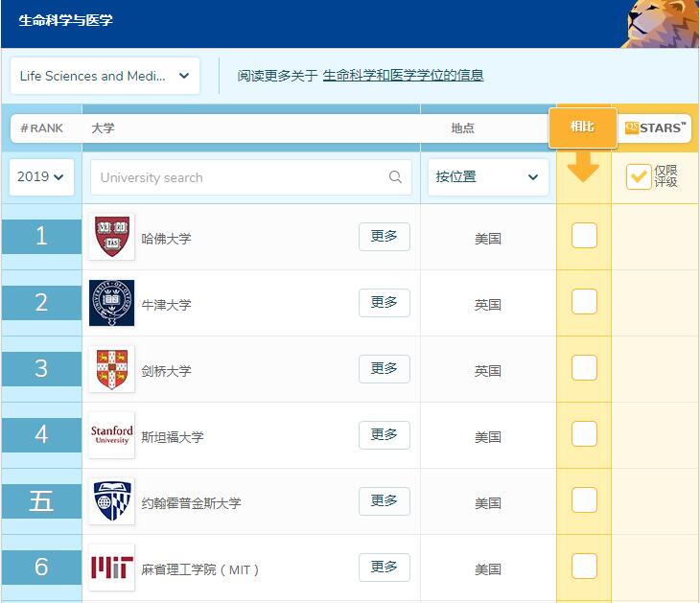Tick the compare checkbox for 哈佛大学

coord(584,235)
